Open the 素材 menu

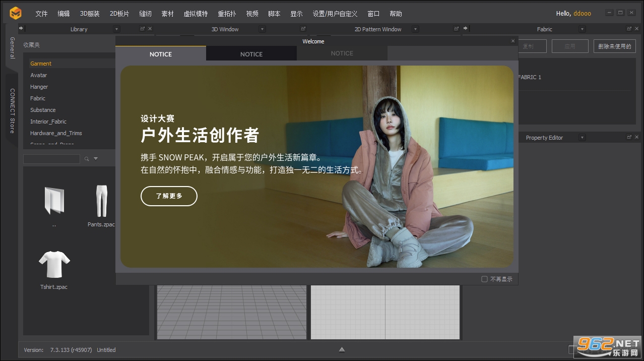(x=167, y=14)
